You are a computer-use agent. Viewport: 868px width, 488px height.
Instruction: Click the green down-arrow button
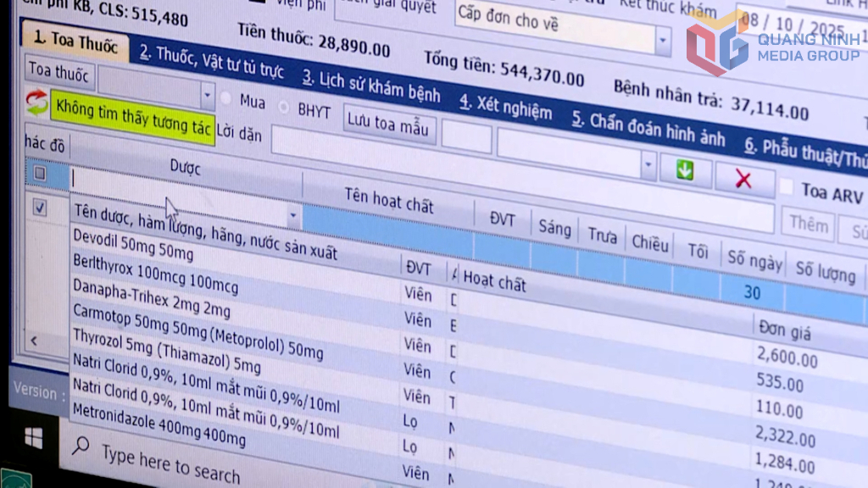click(684, 170)
